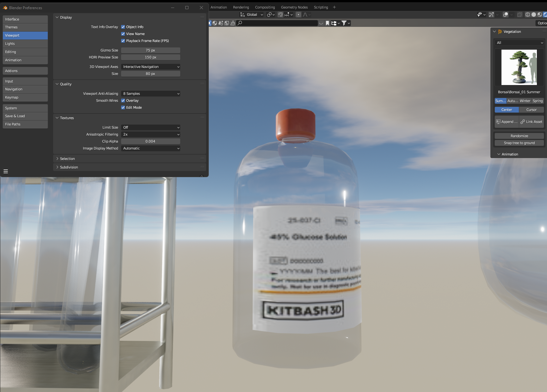Select the Spring season toggle
The width and height of the screenshot is (547, 392).
click(x=538, y=101)
